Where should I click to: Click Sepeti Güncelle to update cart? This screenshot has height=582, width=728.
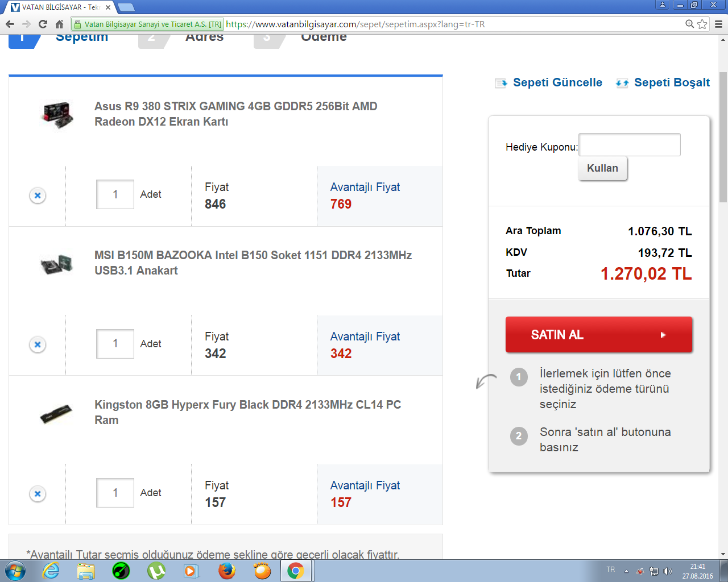[x=549, y=82]
